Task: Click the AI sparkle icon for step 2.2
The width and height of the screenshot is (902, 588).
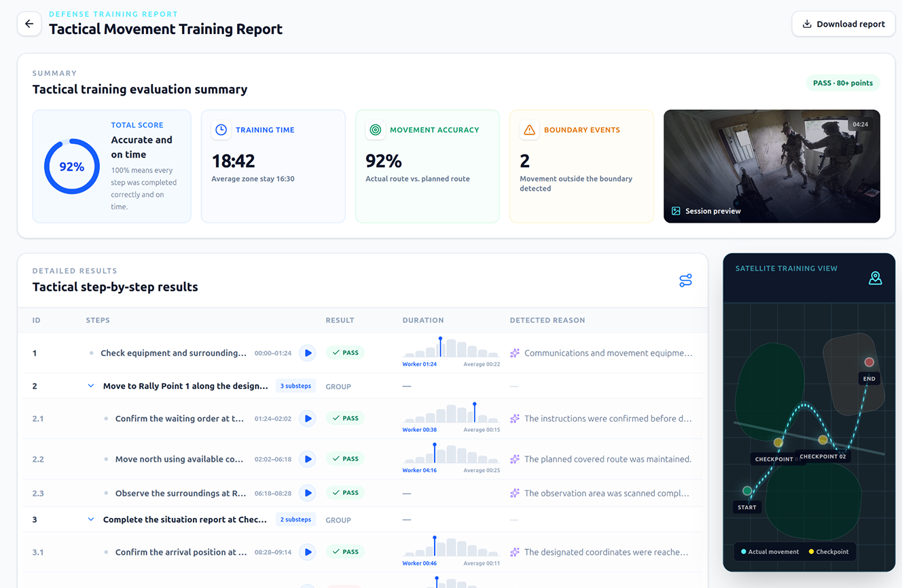Action: click(515, 459)
